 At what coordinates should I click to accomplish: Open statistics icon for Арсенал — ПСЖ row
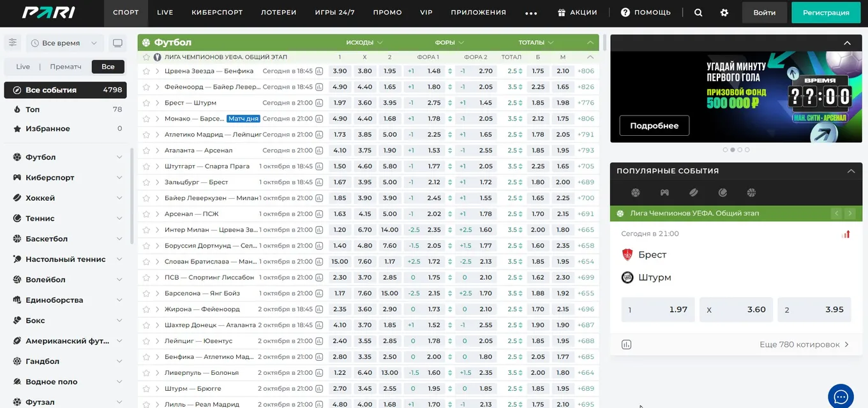pos(319,214)
